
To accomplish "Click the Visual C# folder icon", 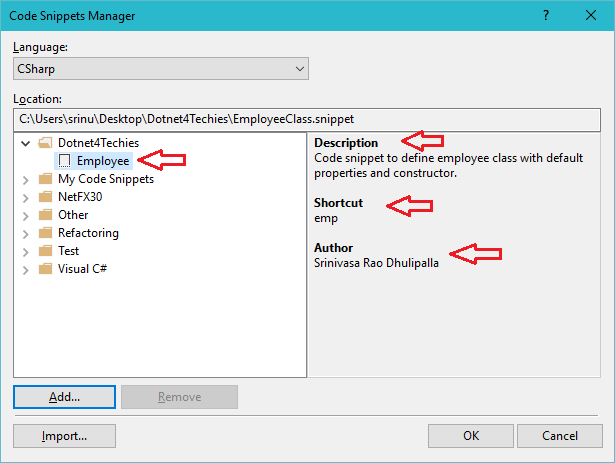I will 45,269.
